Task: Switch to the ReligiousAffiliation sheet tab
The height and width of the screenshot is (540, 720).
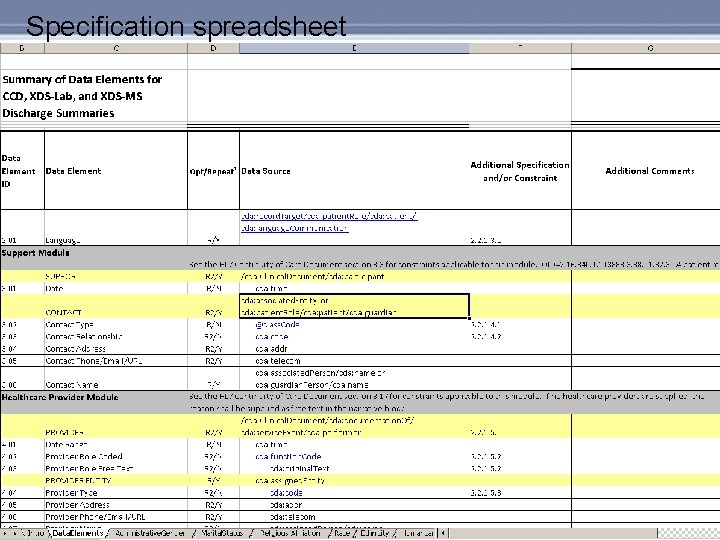Action: [x=289, y=533]
